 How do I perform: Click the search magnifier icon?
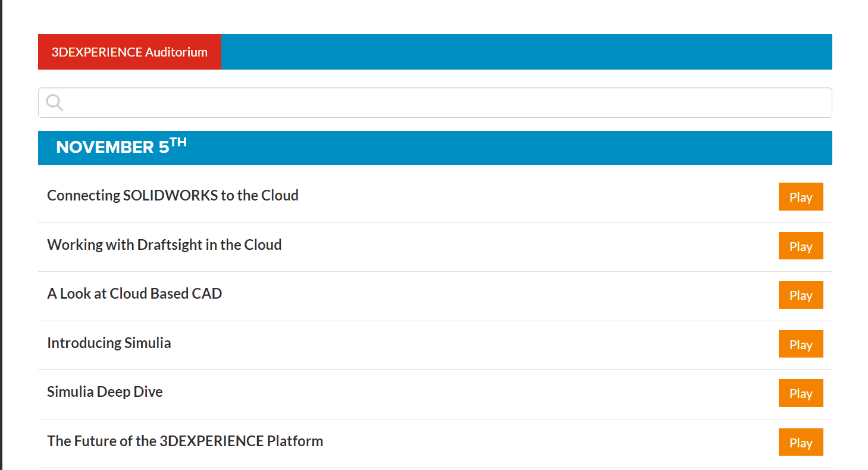55,103
